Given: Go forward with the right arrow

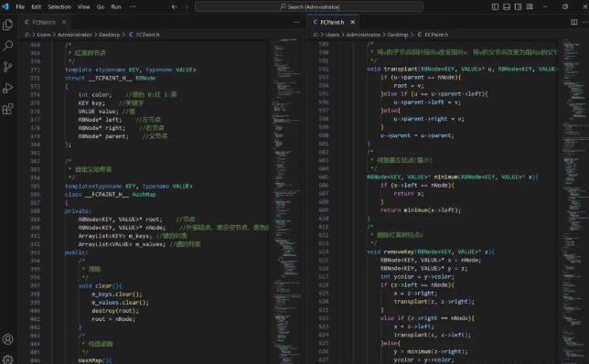Looking at the screenshot, I should 186,6.
